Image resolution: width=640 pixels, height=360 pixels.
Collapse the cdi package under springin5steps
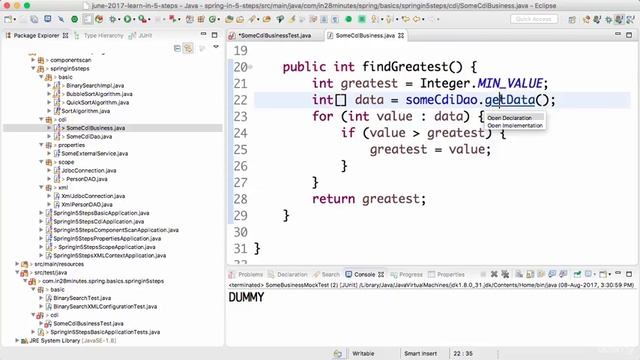pos(41,120)
